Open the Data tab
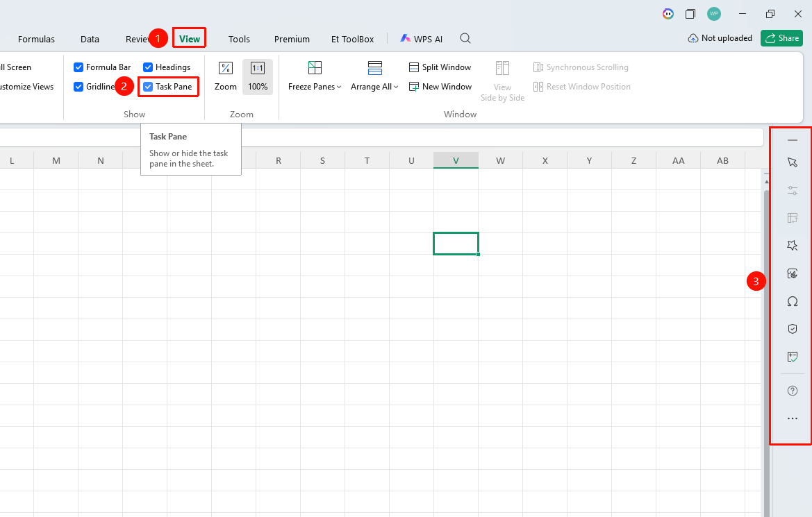Image resolution: width=812 pixels, height=517 pixels. tap(90, 39)
